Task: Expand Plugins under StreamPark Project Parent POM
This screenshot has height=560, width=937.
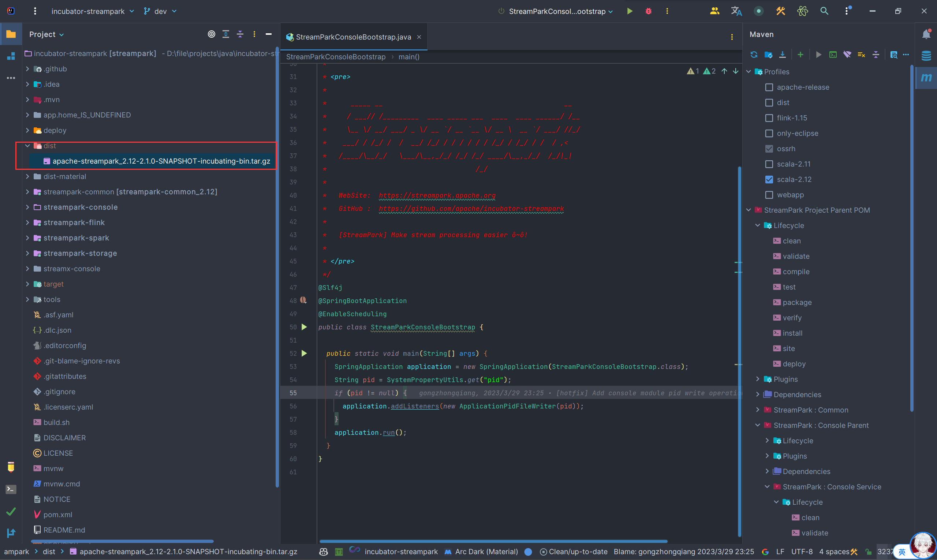Action: (x=758, y=379)
